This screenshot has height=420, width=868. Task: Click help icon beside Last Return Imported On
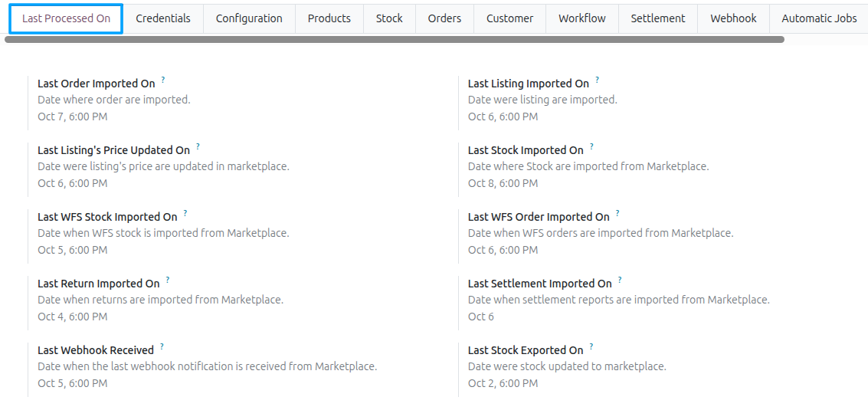pos(167,280)
